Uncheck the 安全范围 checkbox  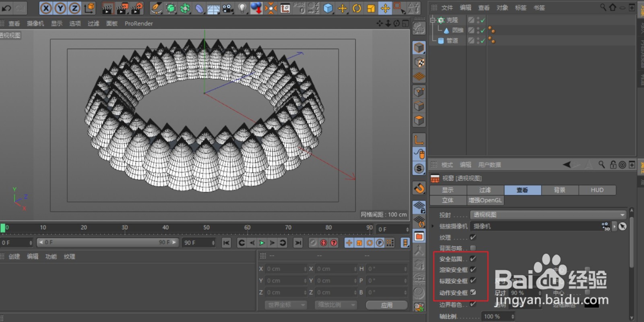click(473, 259)
